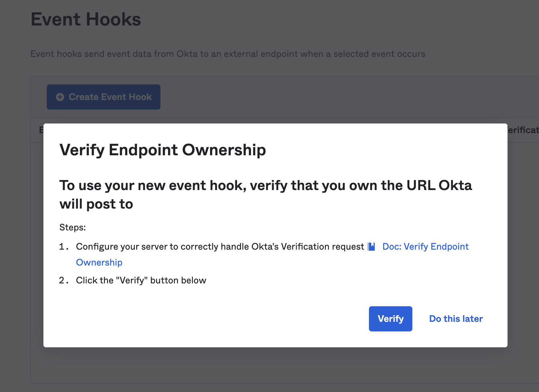This screenshot has height=392, width=539.
Task: Click the list number 1 marker
Action: pos(64,247)
